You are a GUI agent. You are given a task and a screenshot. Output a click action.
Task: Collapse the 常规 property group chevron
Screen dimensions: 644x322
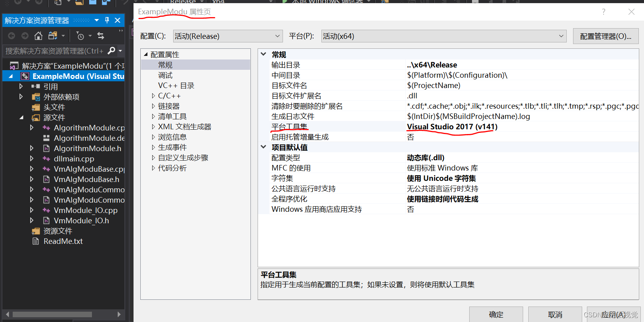pyautogui.click(x=264, y=54)
